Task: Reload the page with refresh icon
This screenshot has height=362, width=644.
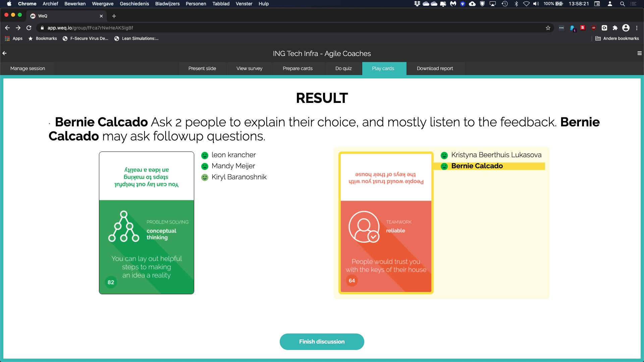Action: click(29, 28)
